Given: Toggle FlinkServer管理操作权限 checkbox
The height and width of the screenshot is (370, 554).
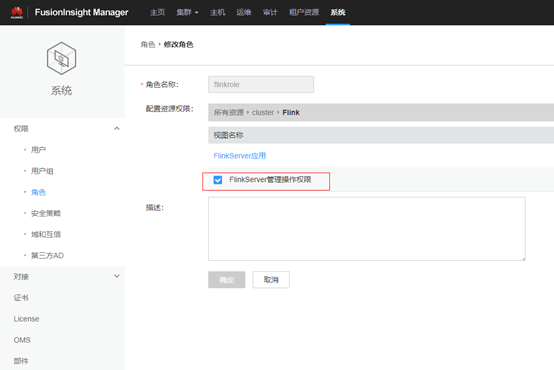Looking at the screenshot, I should tap(218, 180).
